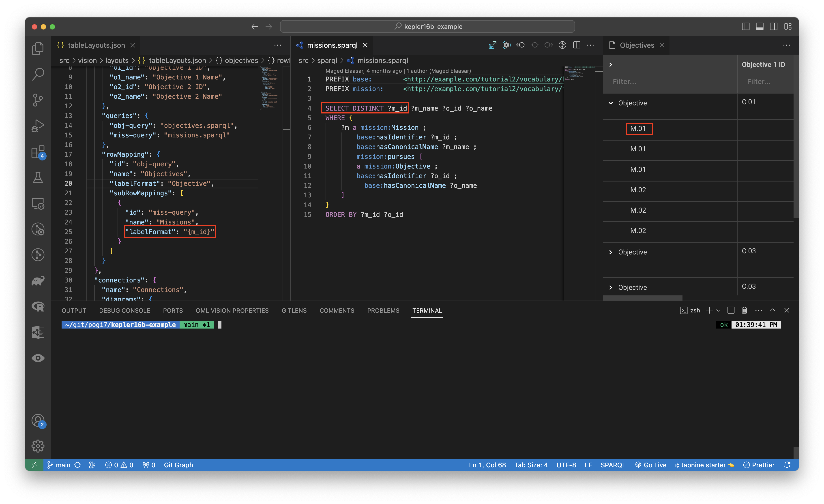
Task: Click the Run and Debug icon
Action: tap(38, 124)
